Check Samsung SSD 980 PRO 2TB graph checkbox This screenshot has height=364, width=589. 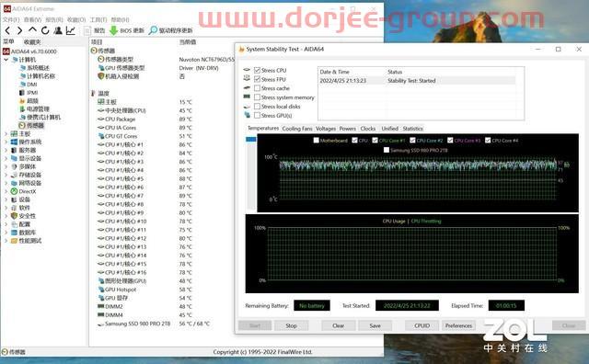coord(387,150)
